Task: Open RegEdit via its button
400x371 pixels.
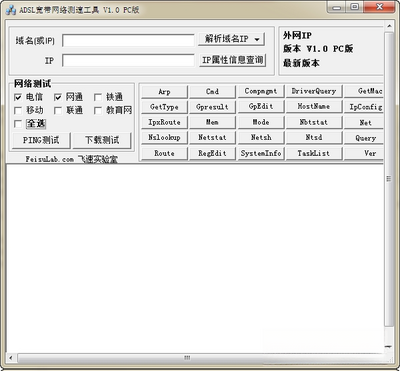Action: click(x=212, y=153)
